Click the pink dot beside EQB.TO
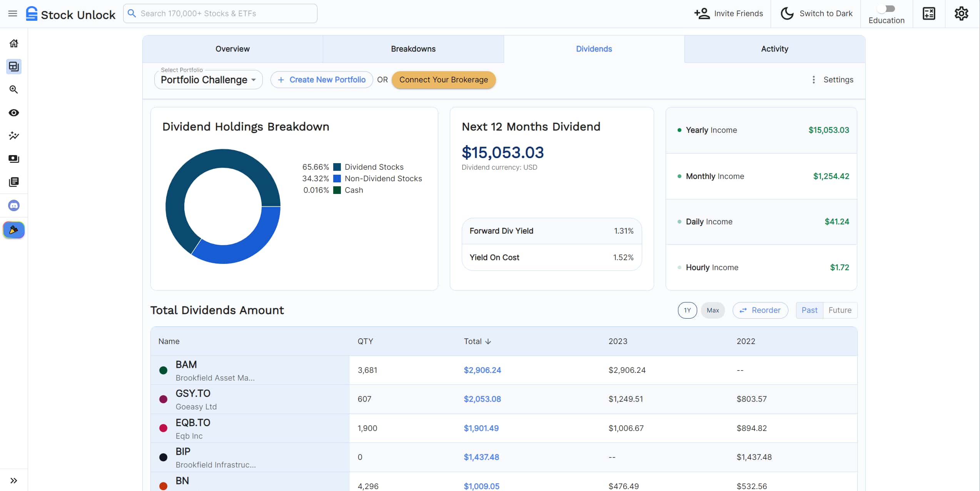This screenshot has height=491, width=980. point(163,428)
